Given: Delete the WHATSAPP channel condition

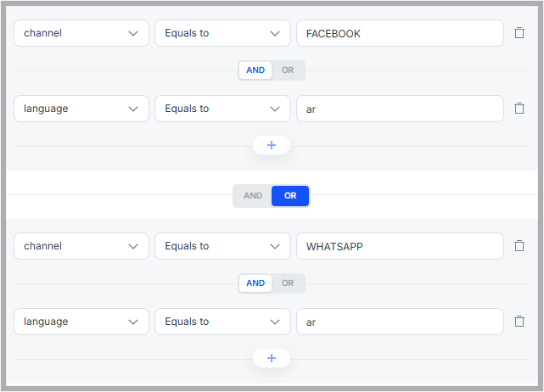Looking at the screenshot, I should point(519,246).
